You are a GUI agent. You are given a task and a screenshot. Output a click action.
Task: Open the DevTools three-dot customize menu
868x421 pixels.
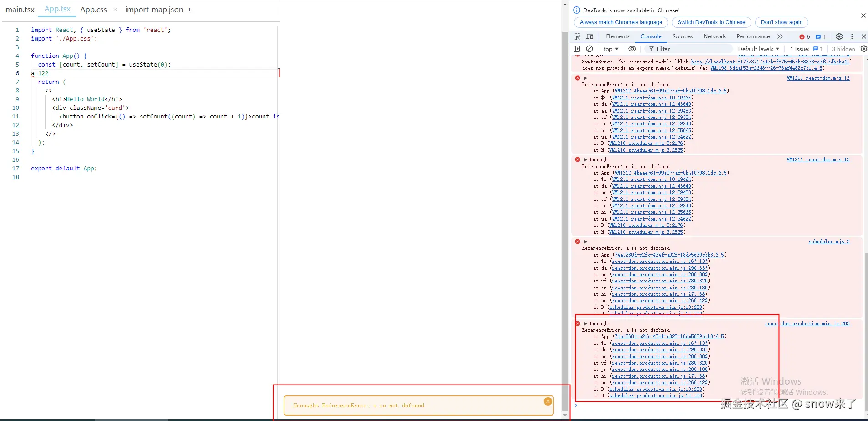point(852,36)
